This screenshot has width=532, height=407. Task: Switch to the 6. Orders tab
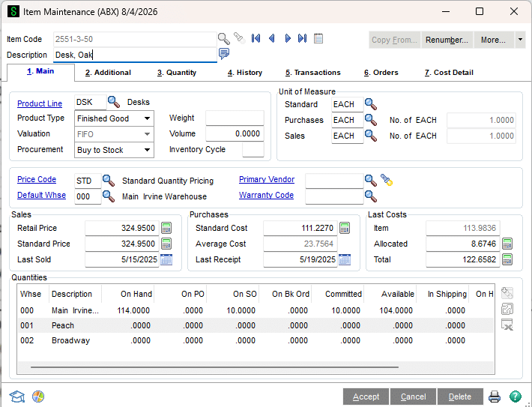381,72
